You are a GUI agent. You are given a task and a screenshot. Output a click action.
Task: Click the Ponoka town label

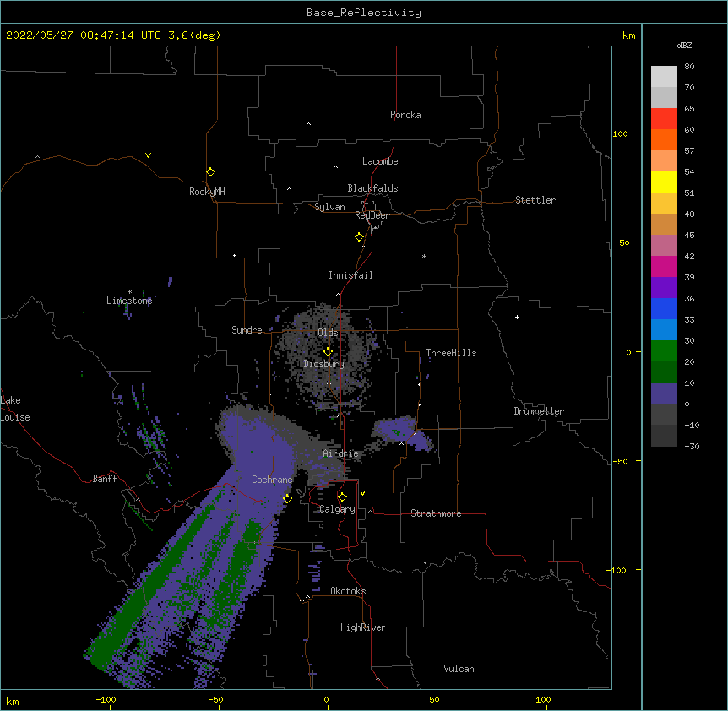pos(405,115)
